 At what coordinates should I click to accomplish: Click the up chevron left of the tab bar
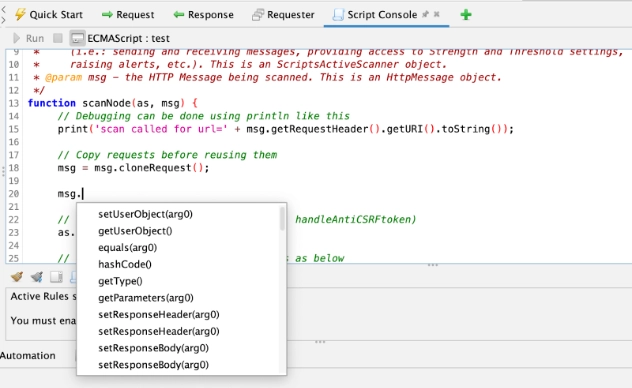point(3,9)
